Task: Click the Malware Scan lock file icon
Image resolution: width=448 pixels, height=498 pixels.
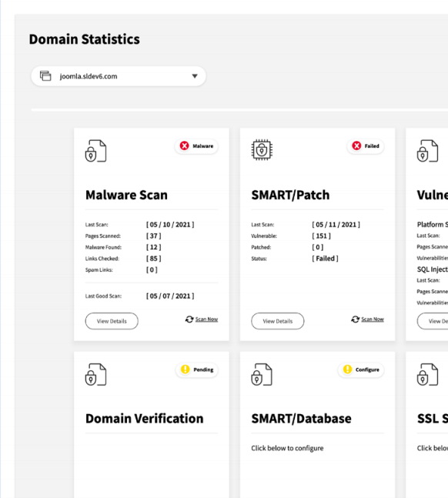Action: tap(95, 151)
